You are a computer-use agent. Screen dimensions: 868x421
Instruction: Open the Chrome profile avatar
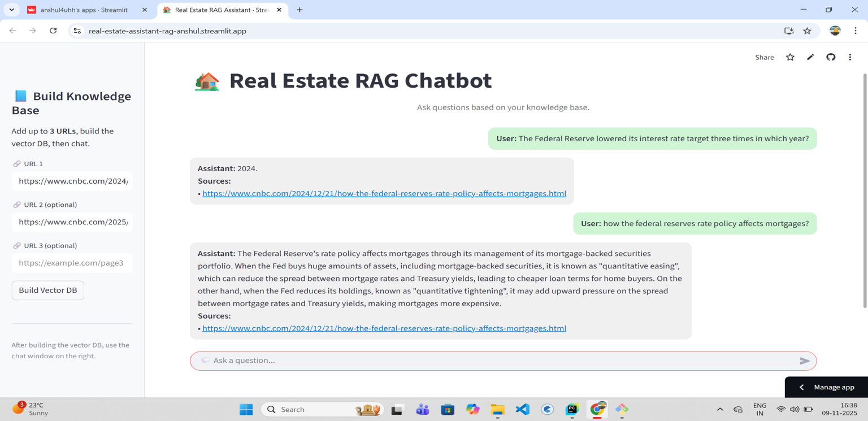click(x=835, y=31)
